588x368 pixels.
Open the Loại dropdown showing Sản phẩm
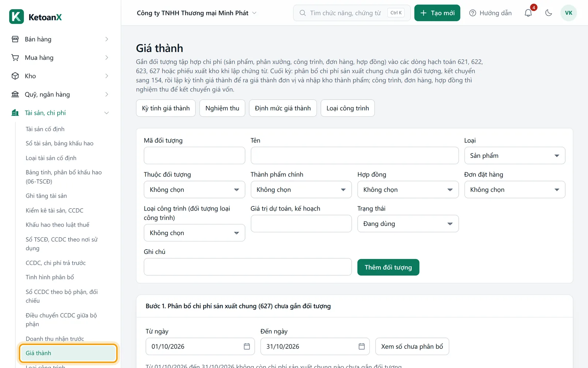[x=514, y=156]
